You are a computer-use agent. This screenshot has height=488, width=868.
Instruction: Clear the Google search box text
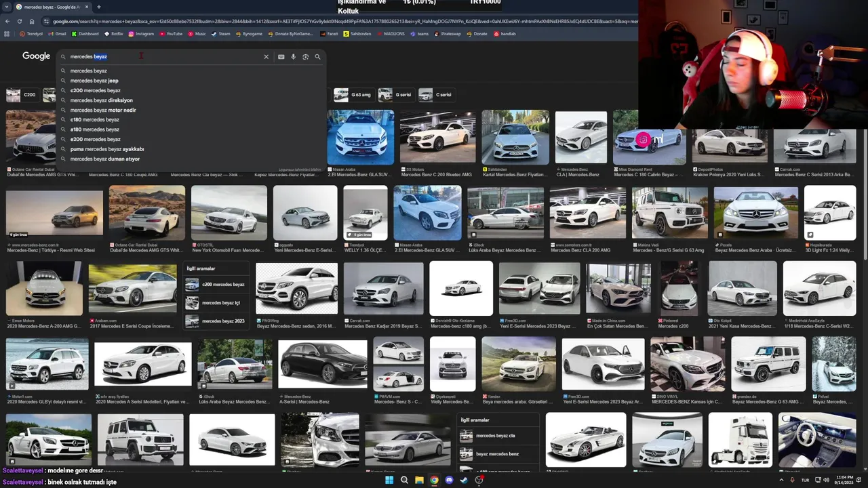point(266,57)
